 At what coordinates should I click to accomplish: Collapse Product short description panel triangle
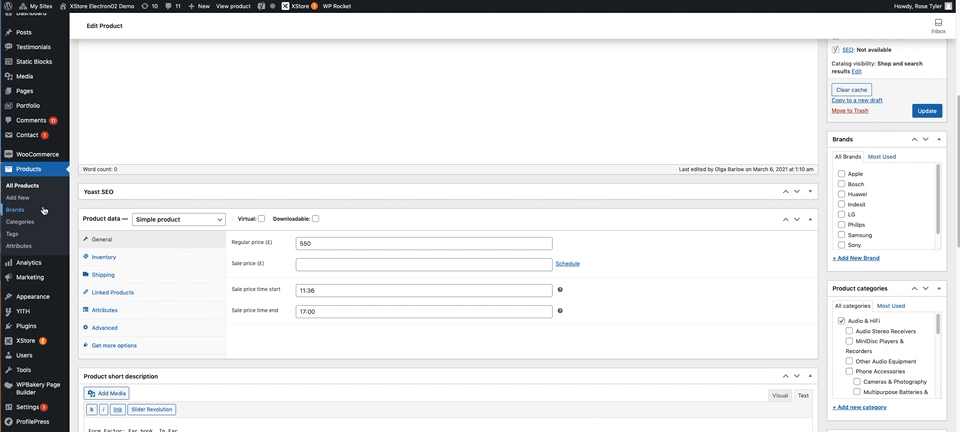(x=810, y=376)
